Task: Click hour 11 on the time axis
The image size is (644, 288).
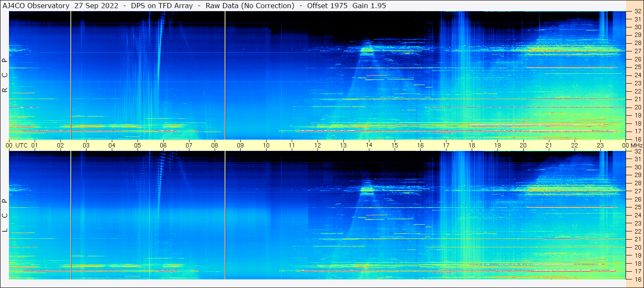Action: [292, 145]
